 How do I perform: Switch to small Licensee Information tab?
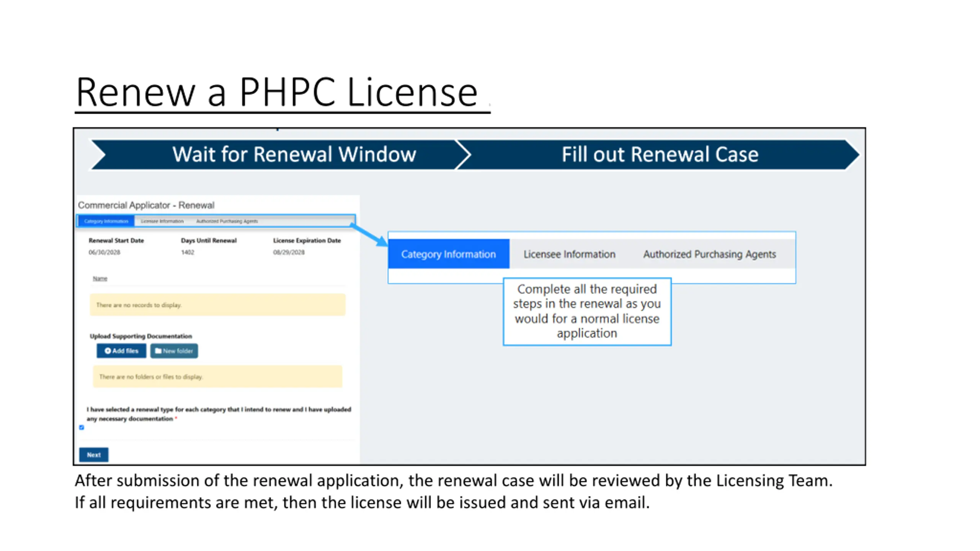click(x=162, y=221)
